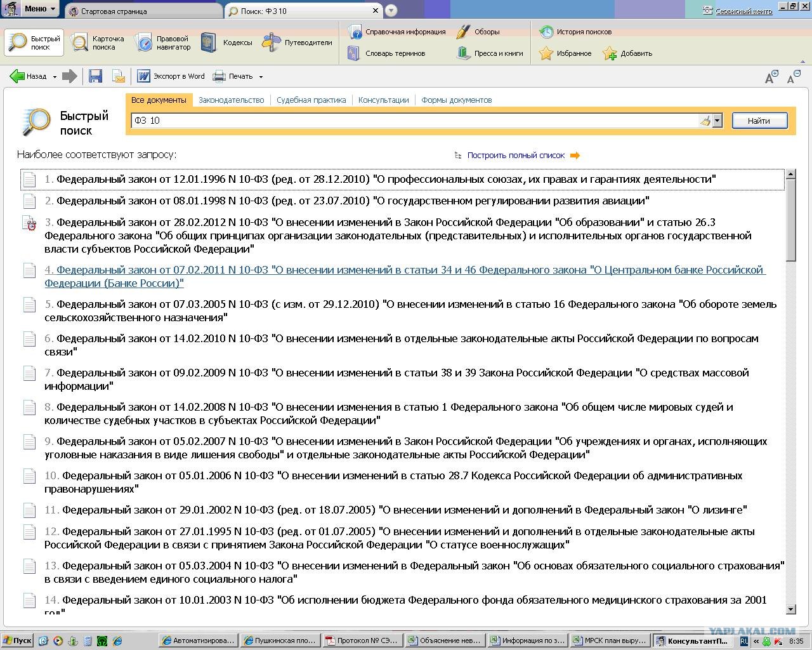The height and width of the screenshot is (650, 812).
Task: Expand Печать options dropdown arrow
Action: 261,77
